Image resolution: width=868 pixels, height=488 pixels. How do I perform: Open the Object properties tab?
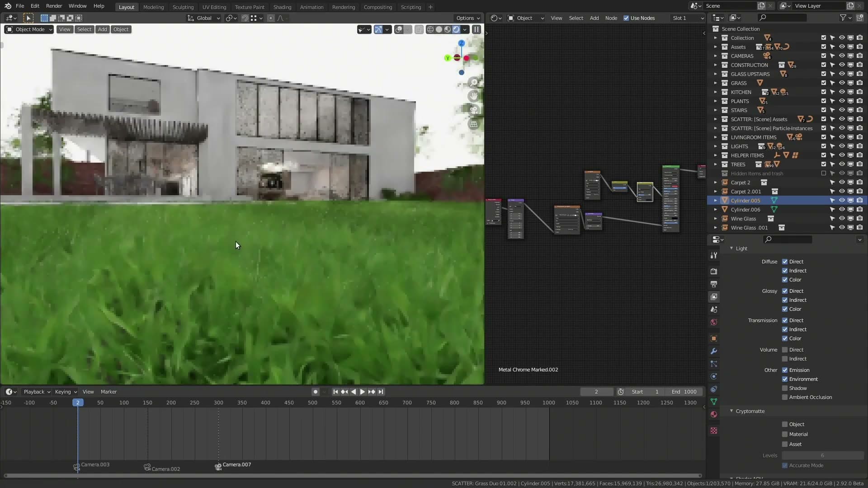714,338
